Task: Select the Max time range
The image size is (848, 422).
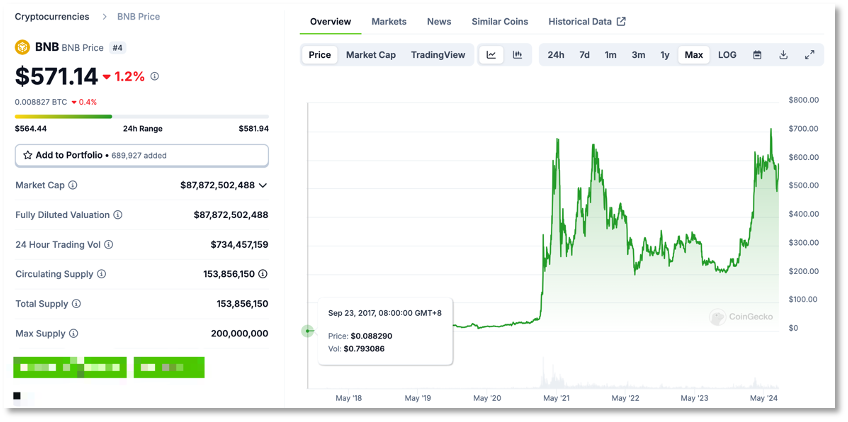Action: point(693,55)
